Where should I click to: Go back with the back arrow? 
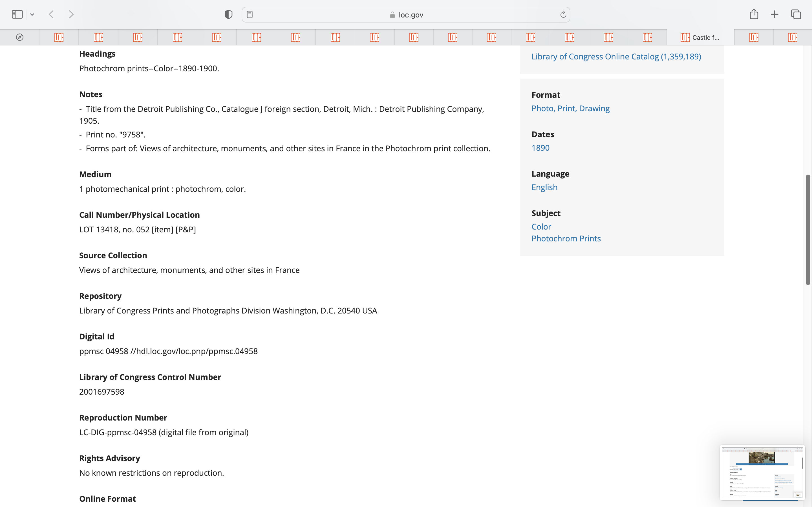tap(51, 14)
